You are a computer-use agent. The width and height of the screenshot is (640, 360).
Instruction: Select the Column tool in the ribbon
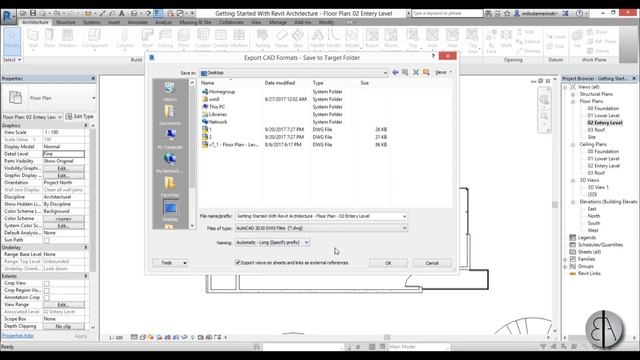click(125, 39)
